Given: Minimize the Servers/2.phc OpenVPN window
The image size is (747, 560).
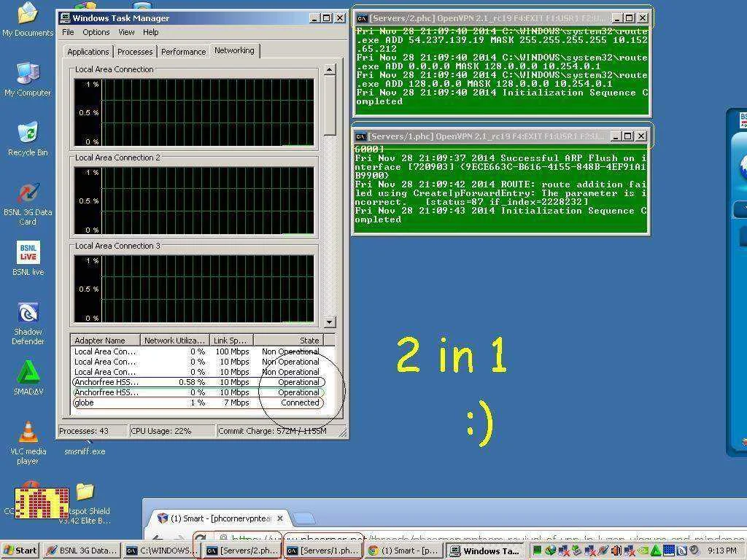Looking at the screenshot, I should click(617, 18).
